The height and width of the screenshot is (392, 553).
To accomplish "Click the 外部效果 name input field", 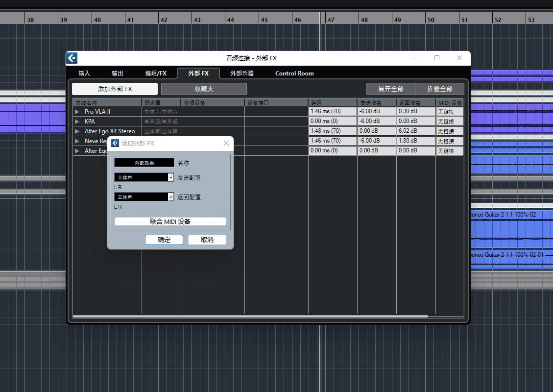I will 144,163.
